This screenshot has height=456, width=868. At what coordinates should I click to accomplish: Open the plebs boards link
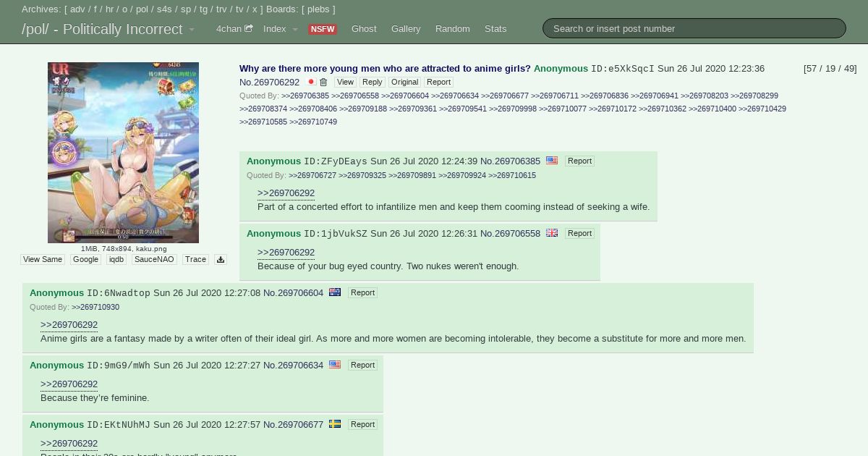point(318,9)
